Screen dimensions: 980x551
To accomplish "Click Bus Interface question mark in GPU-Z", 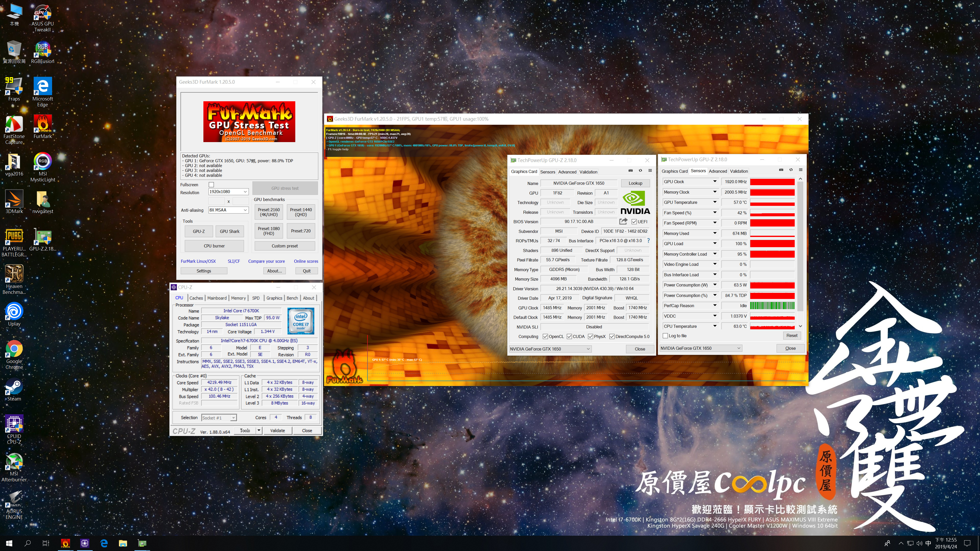I will [648, 241].
